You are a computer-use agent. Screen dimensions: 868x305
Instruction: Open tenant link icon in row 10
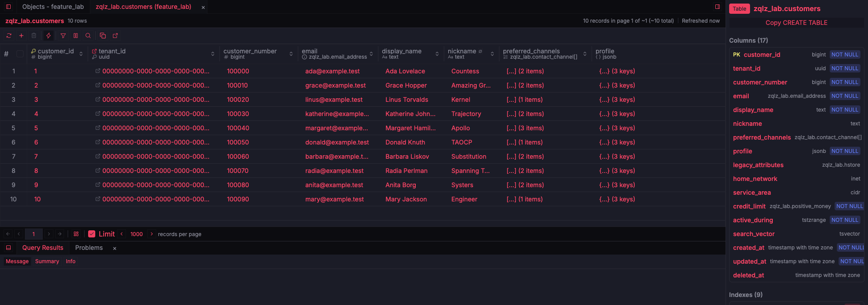click(97, 199)
